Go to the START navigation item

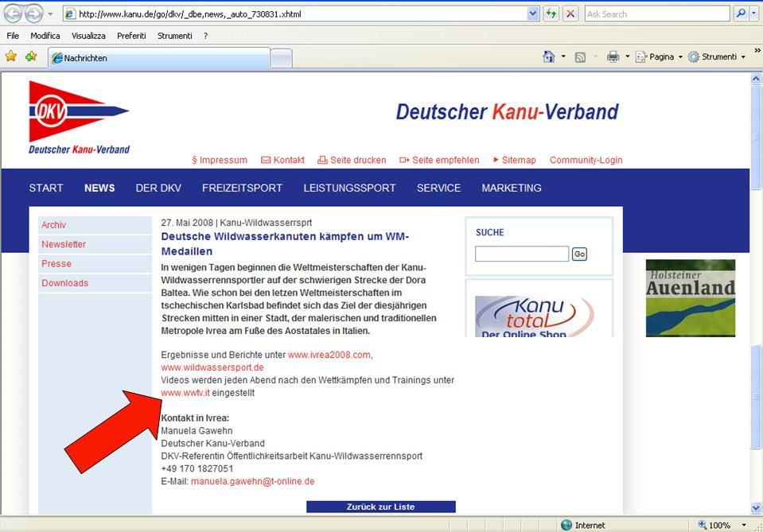pos(45,188)
